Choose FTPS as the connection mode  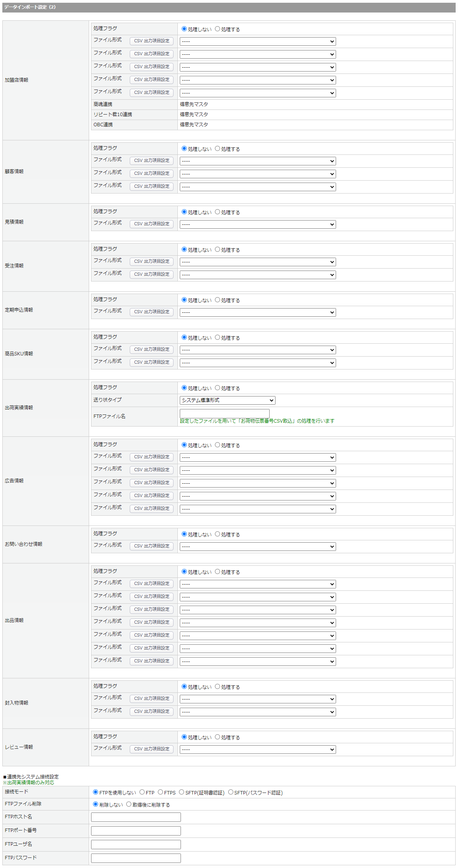[160, 792]
